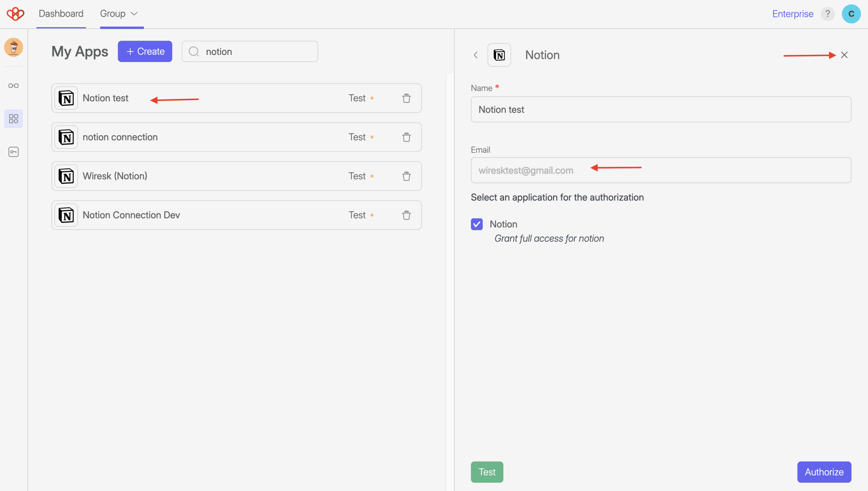Click the Notion panel title
Image resolution: width=868 pixels, height=491 pixels.
point(542,55)
